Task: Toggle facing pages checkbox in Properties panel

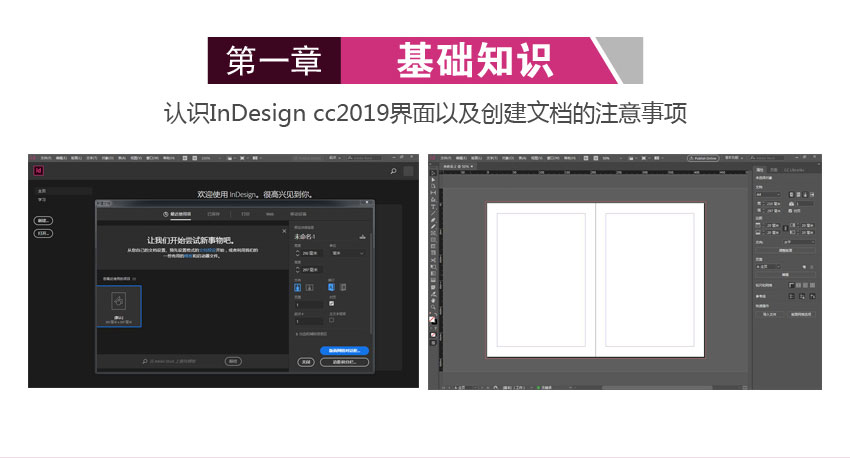Action: pos(790,211)
